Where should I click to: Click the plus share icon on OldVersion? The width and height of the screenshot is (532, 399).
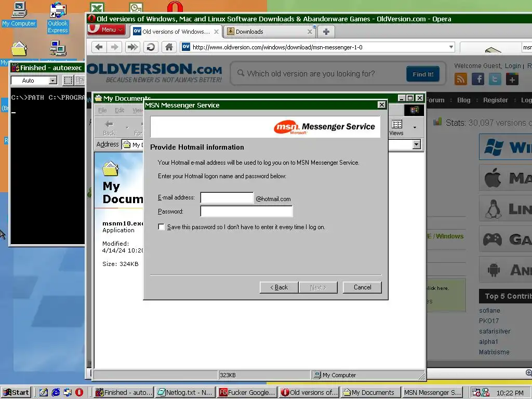tap(512, 79)
